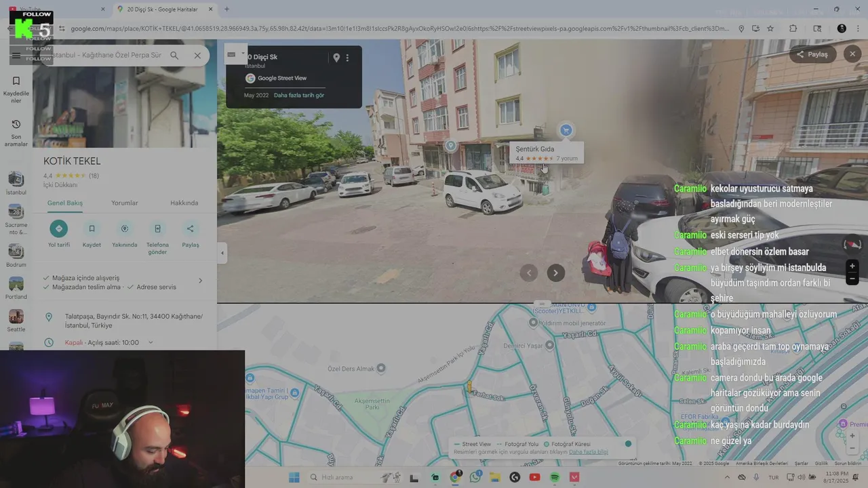The image size is (868, 488).
Task: Open the Chrome profile avatar
Action: [842, 28]
